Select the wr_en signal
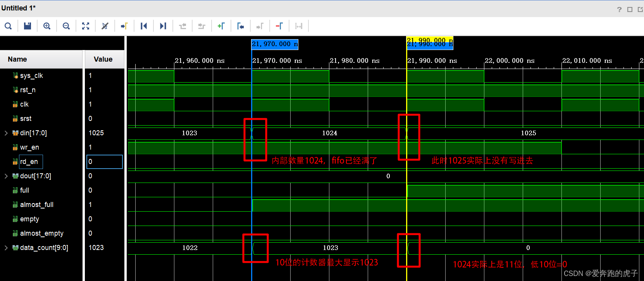The width and height of the screenshot is (644, 281). (x=29, y=147)
